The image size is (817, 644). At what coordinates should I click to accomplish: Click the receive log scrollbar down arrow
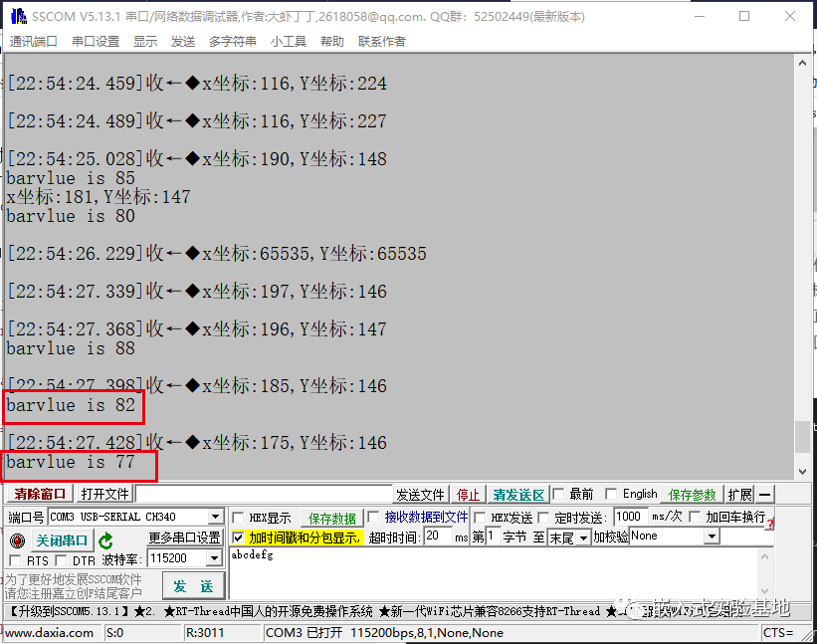802,472
